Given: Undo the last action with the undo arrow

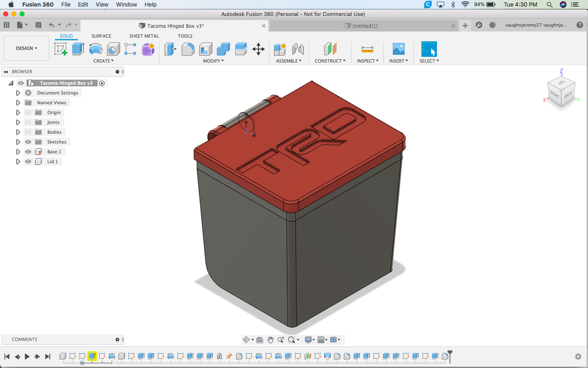Looking at the screenshot, I should click(51, 25).
